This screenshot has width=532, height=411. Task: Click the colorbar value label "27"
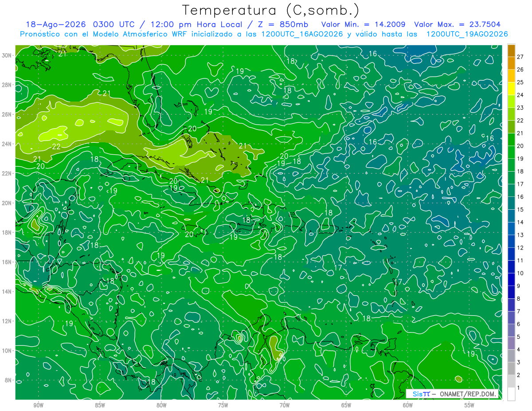(x=520, y=56)
